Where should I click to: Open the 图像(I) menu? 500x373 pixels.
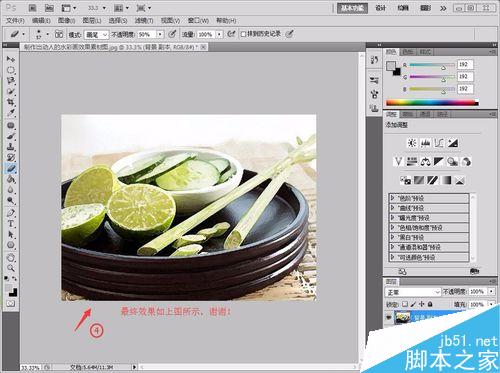tap(67, 21)
